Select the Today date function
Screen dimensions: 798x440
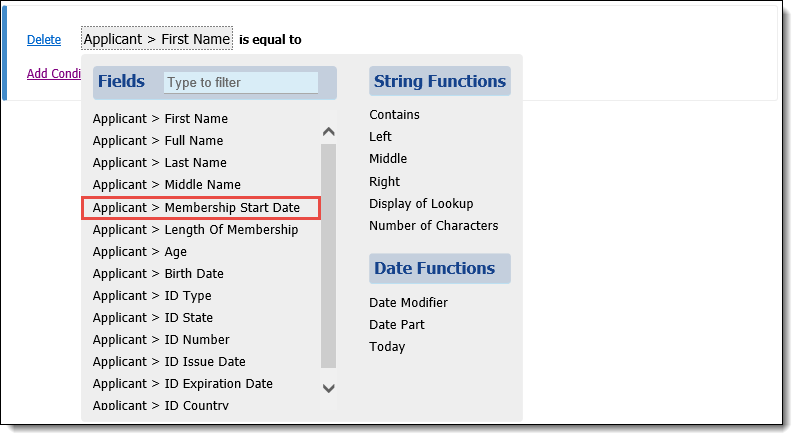(387, 347)
